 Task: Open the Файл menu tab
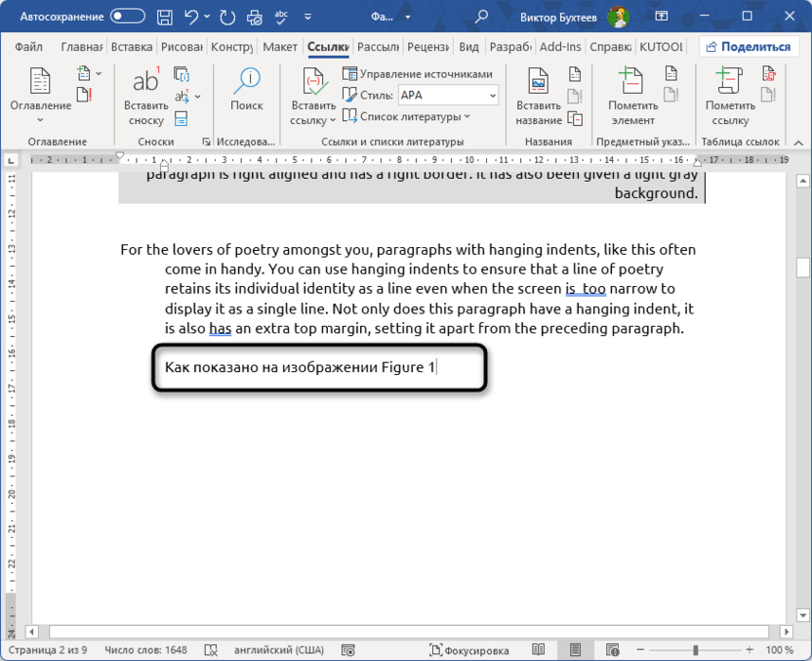(x=28, y=47)
